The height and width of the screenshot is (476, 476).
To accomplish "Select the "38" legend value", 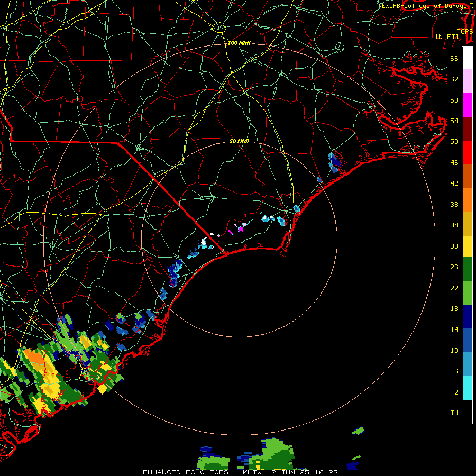I will click(454, 204).
